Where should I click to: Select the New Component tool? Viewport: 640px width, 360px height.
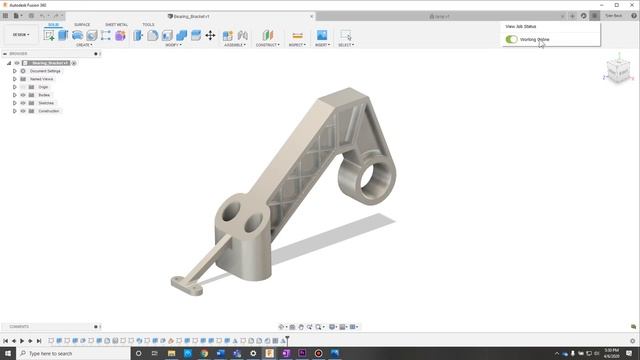(x=228, y=36)
